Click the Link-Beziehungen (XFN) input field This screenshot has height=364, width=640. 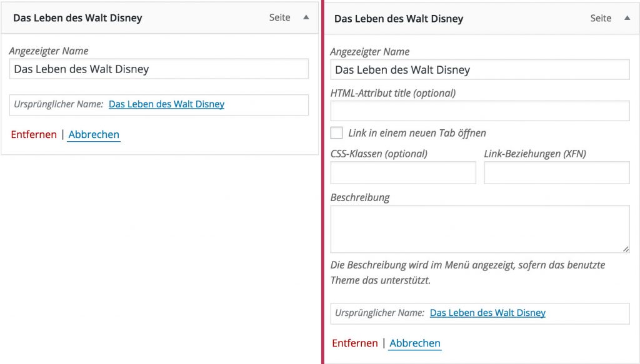pyautogui.click(x=556, y=172)
